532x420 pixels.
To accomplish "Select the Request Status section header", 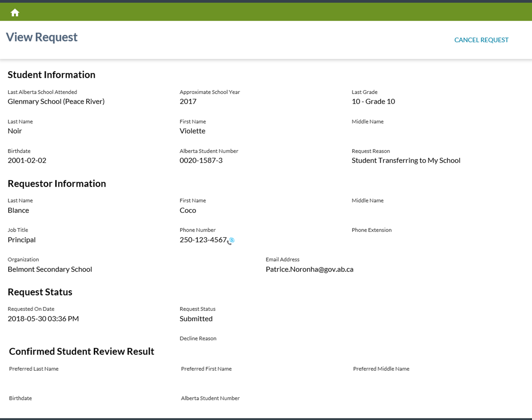I will [x=40, y=292].
